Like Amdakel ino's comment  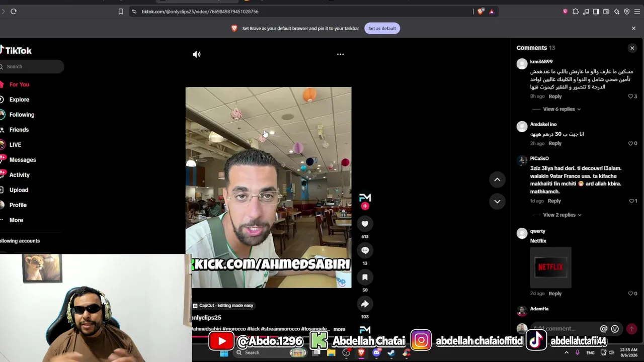[x=630, y=143]
